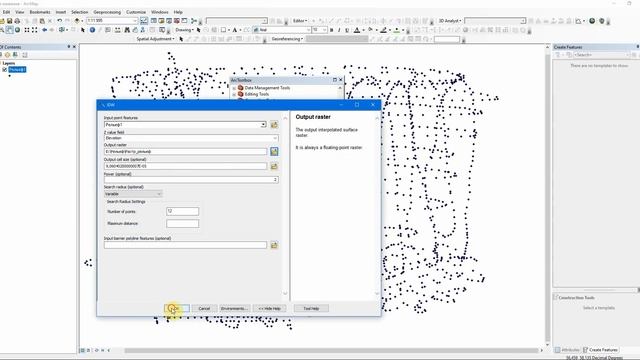Click the Spatial Adjustment select arrow tool
640x360 pixels.
[x=181, y=39]
